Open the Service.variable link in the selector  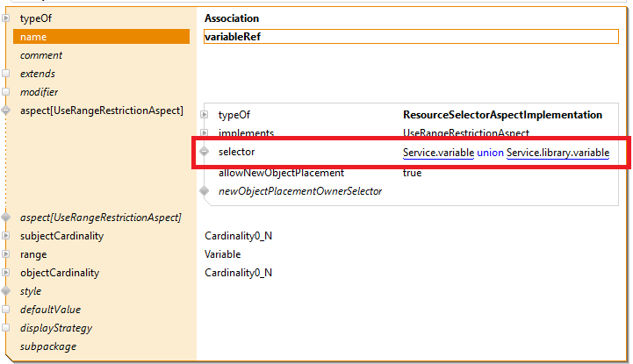coord(438,153)
